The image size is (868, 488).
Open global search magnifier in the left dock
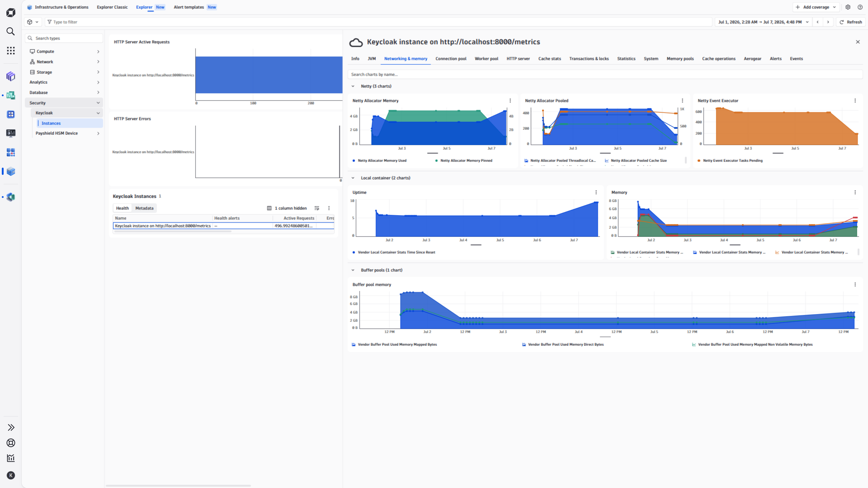point(11,31)
